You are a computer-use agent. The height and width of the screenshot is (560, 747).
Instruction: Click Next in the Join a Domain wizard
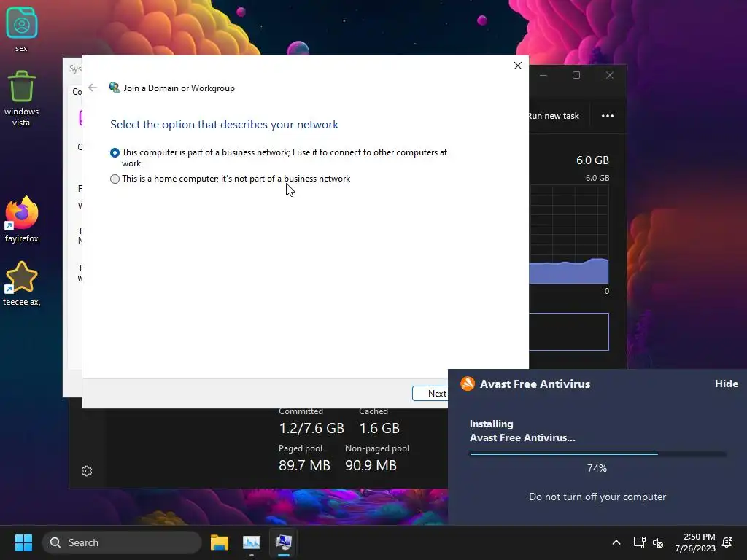430,393
